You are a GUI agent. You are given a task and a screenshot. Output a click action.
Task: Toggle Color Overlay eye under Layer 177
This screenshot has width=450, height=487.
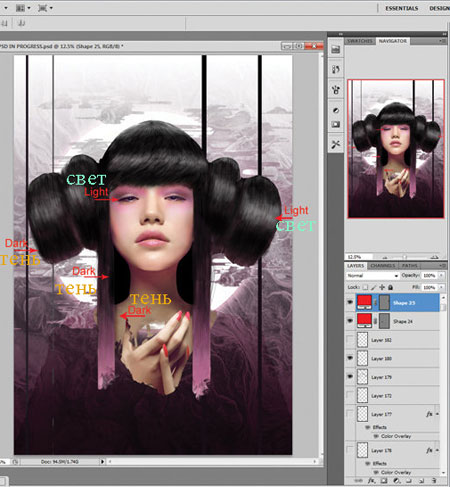[x=376, y=436]
